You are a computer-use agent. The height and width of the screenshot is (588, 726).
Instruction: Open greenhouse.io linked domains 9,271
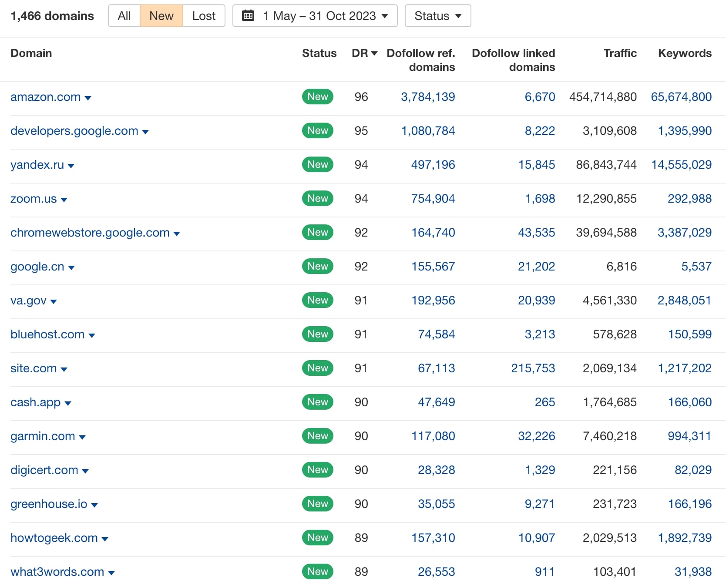click(540, 504)
